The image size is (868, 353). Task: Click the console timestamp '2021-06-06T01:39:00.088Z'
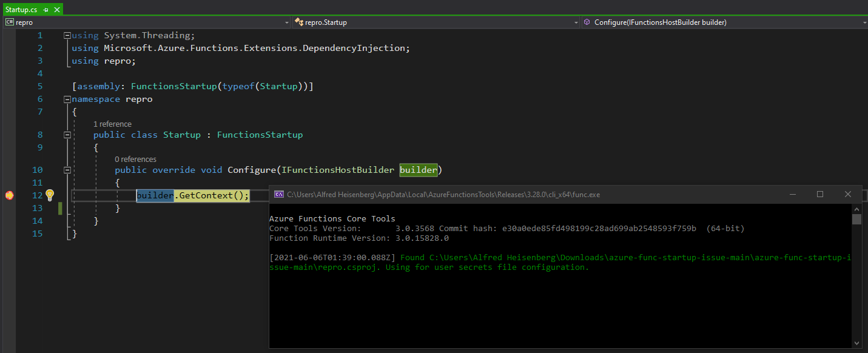[x=332, y=257]
